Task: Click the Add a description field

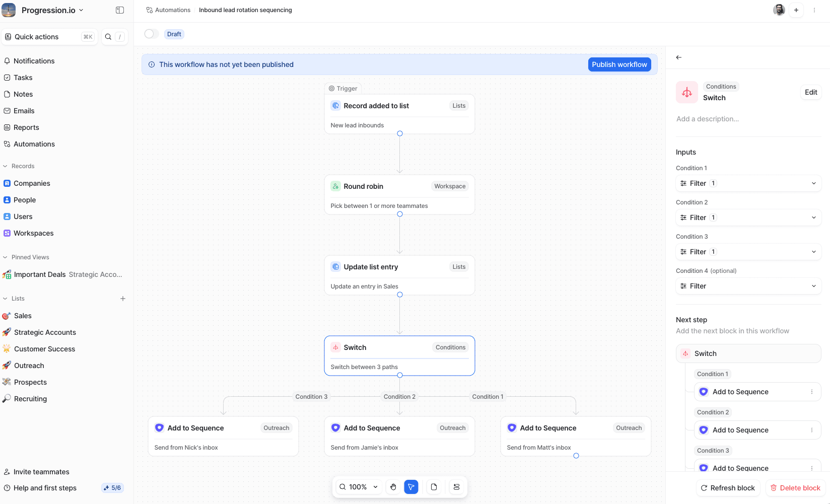Action: [708, 119]
